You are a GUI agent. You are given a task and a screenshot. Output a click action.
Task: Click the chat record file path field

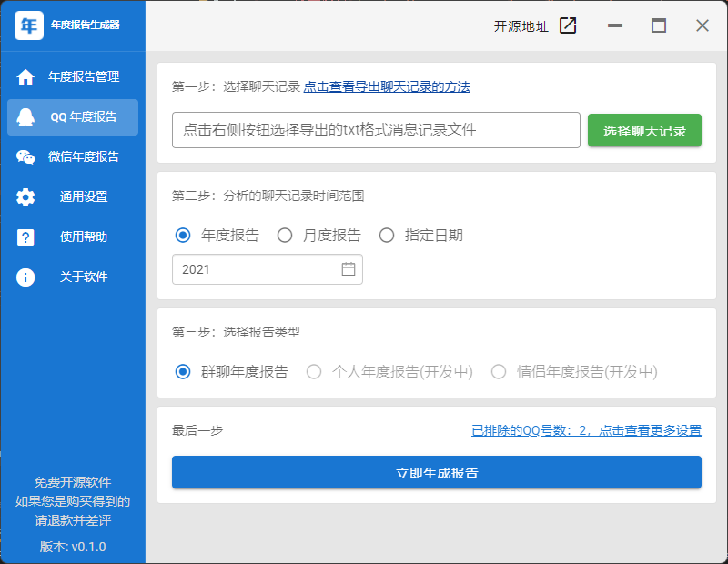point(376,130)
